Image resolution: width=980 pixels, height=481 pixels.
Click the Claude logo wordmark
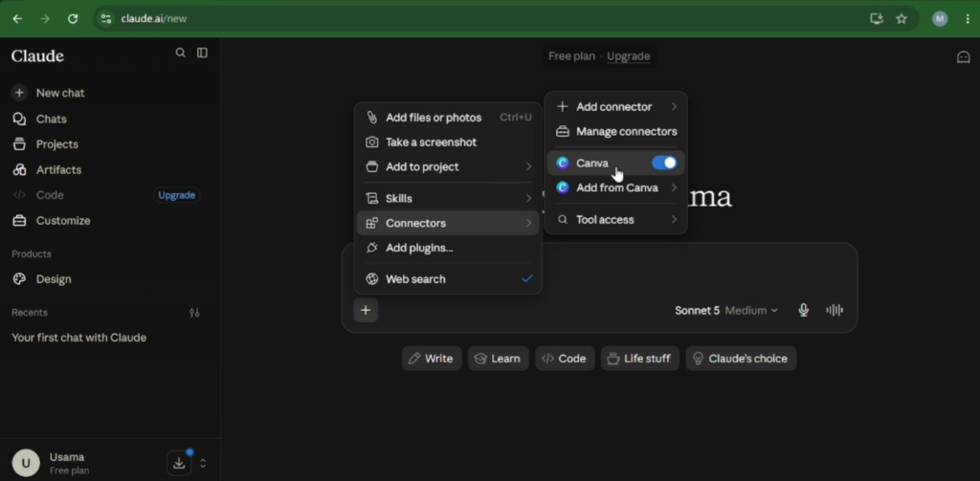click(37, 56)
